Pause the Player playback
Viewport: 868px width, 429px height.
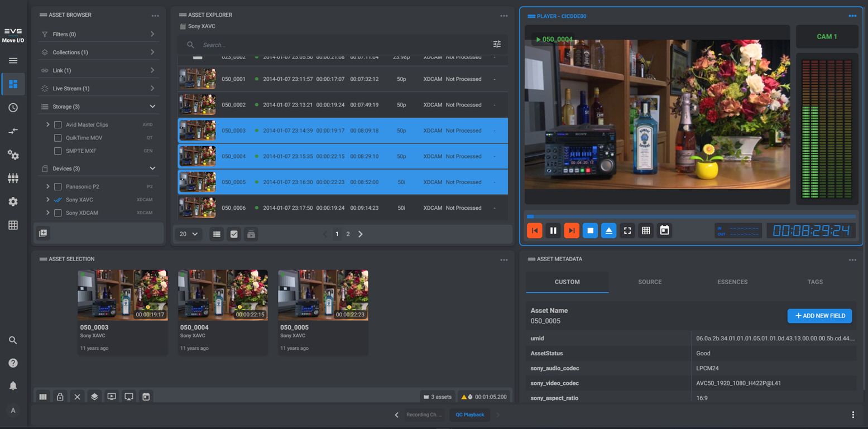pyautogui.click(x=553, y=230)
